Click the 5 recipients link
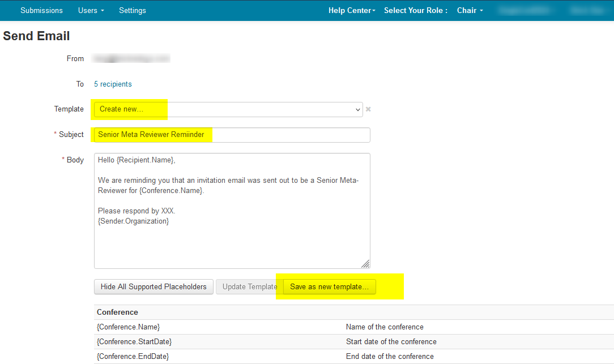This screenshot has height=364, width=614. [x=113, y=84]
